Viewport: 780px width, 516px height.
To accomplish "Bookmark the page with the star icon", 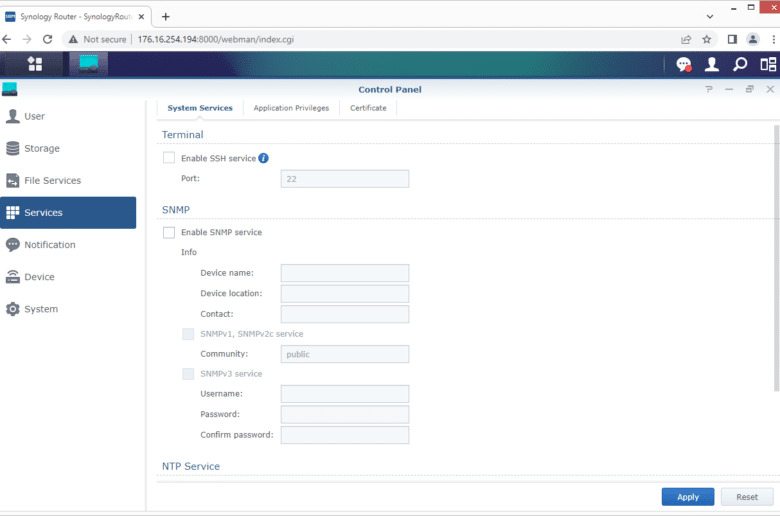I will (x=706, y=39).
